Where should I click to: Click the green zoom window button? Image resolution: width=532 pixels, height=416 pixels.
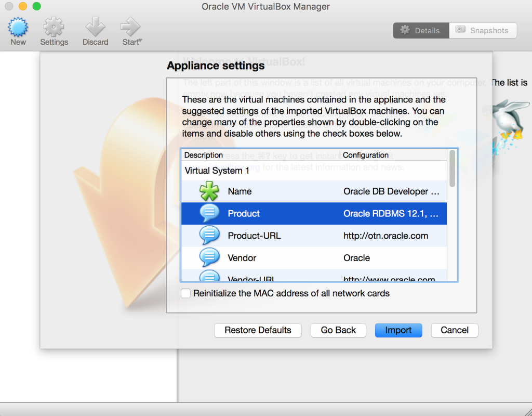pyautogui.click(x=37, y=6)
